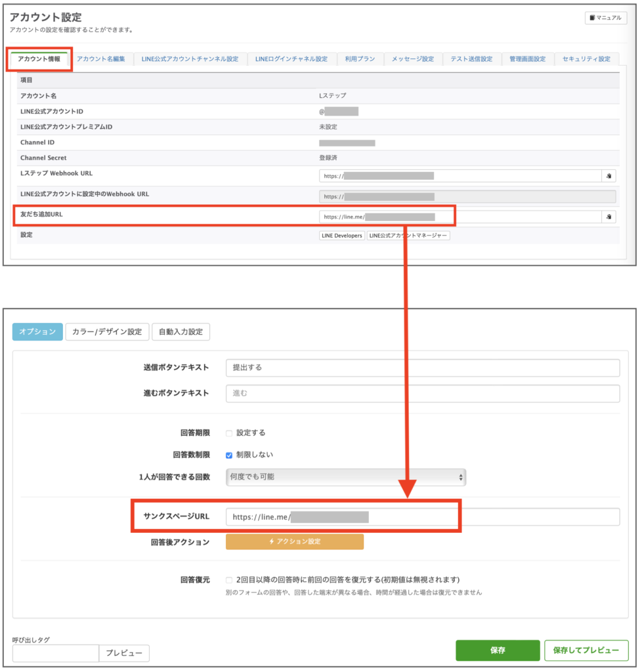Open LINE Developers link button
The image size is (642, 672).
click(x=341, y=236)
